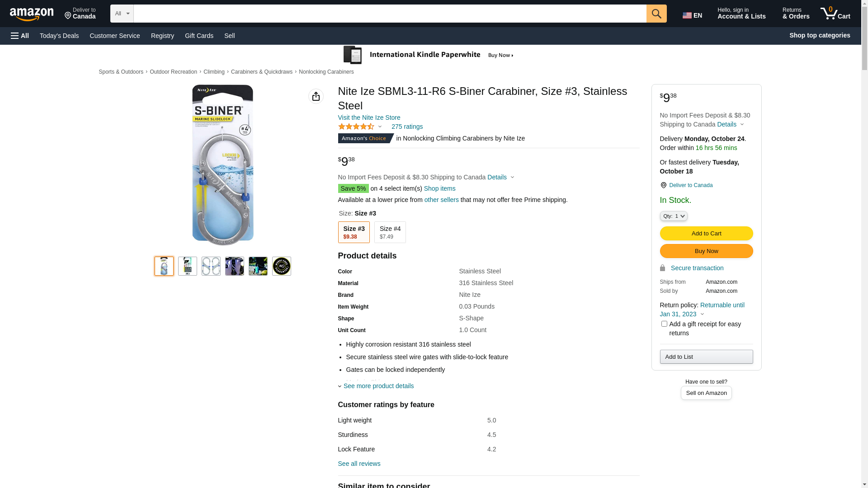Click in the Amazon search field
The height and width of the screenshot is (488, 868).
pyautogui.click(x=390, y=14)
